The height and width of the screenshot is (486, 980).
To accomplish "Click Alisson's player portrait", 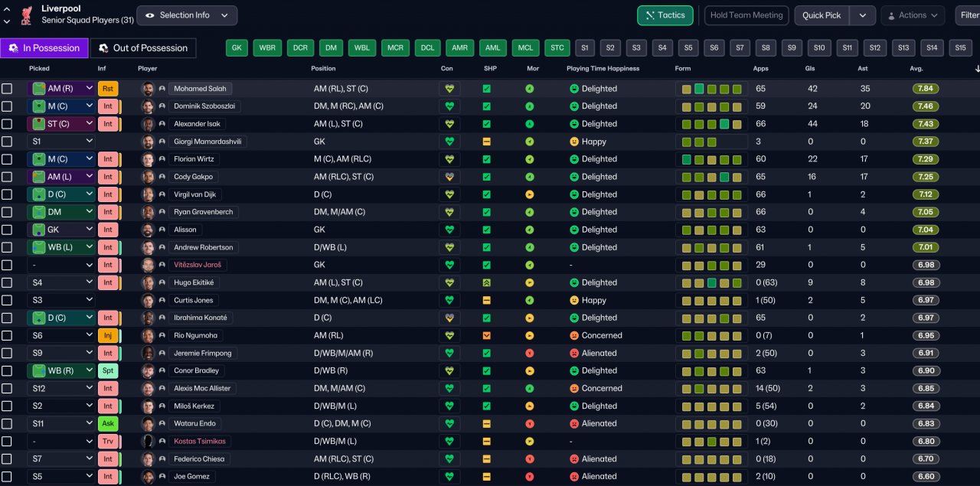I will pyautogui.click(x=148, y=230).
